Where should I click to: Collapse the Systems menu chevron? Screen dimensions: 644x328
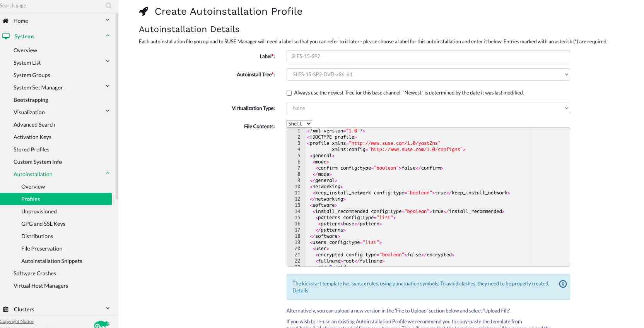click(108, 36)
